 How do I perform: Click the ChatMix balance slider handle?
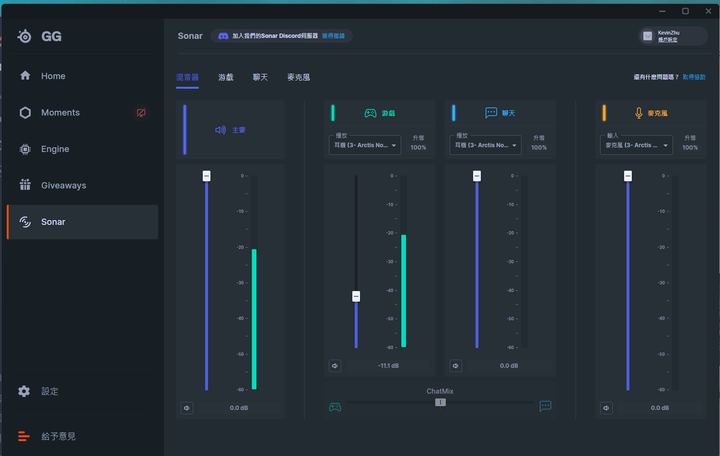point(440,402)
